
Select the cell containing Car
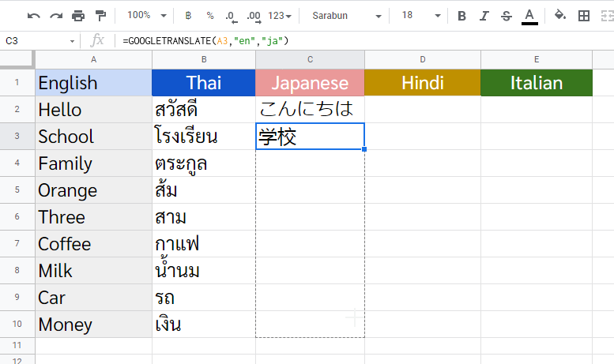click(93, 298)
